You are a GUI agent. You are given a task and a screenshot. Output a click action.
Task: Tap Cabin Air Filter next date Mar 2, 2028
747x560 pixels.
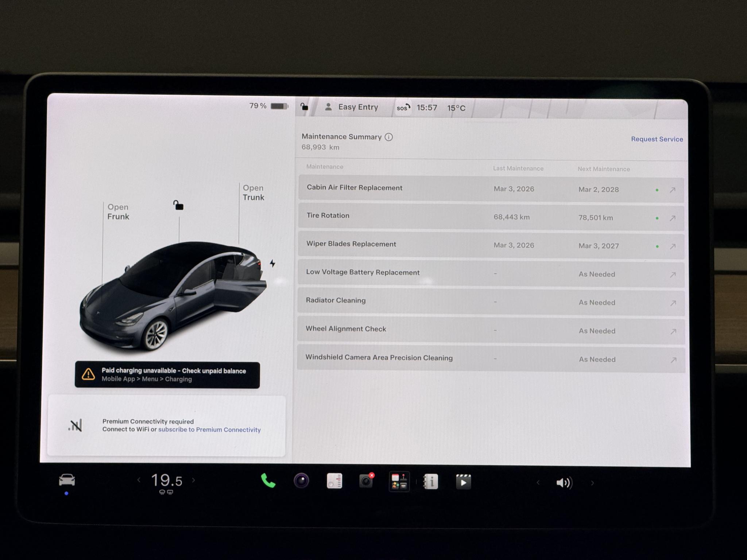click(x=599, y=190)
